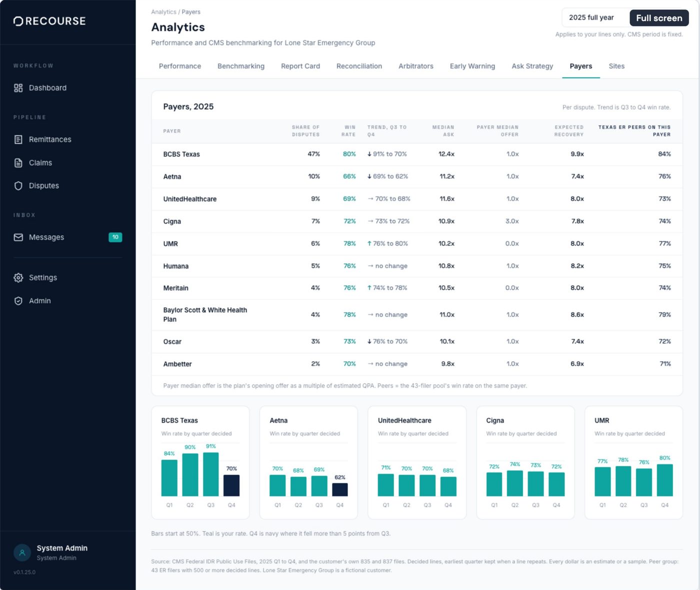Switch to the Performance tab
Viewport: 700px width, 590px height.
pos(180,66)
